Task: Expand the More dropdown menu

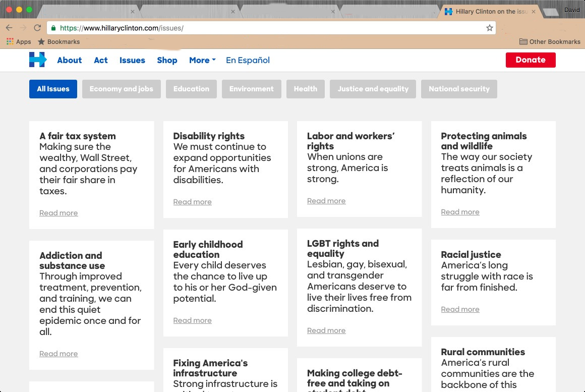Action: click(202, 60)
